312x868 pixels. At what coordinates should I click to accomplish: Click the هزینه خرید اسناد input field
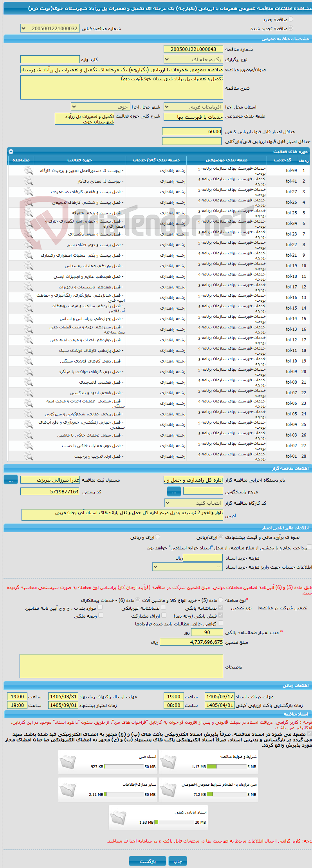(x=203, y=558)
